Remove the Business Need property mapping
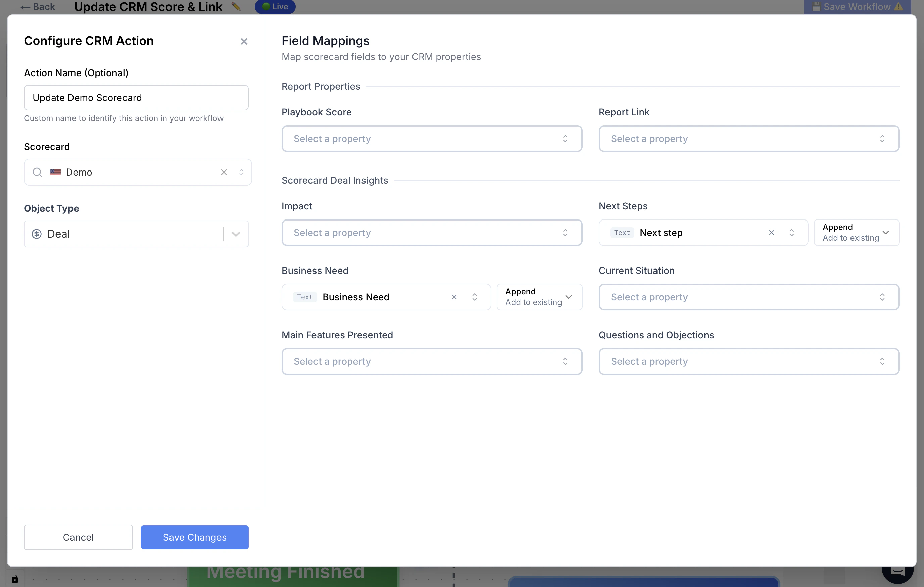 click(454, 297)
